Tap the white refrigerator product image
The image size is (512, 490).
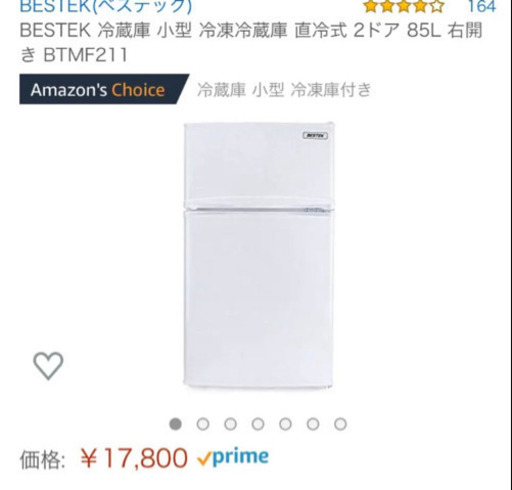coord(259,255)
